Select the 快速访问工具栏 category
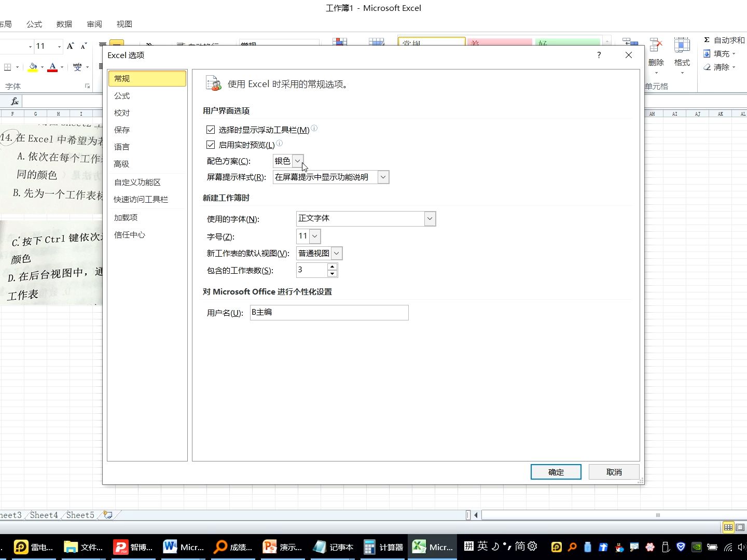Viewport: 747px width, 560px height. pyautogui.click(x=147, y=200)
